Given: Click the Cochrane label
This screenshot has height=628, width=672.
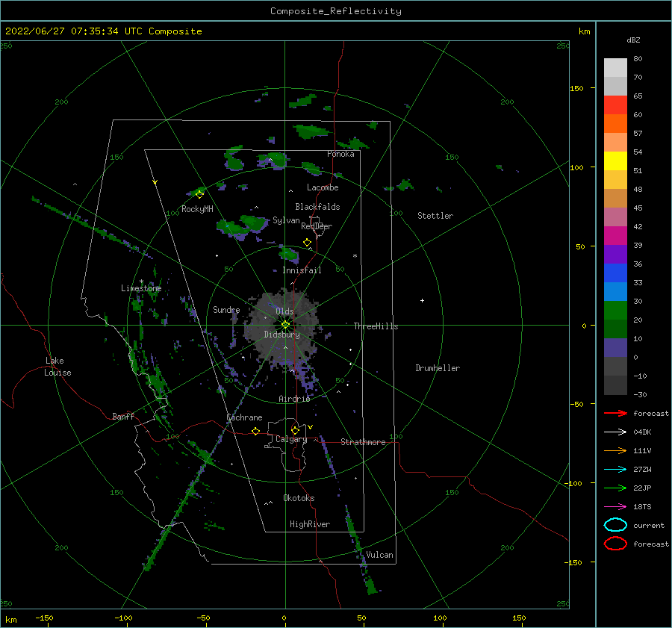Looking at the screenshot, I should tap(244, 417).
